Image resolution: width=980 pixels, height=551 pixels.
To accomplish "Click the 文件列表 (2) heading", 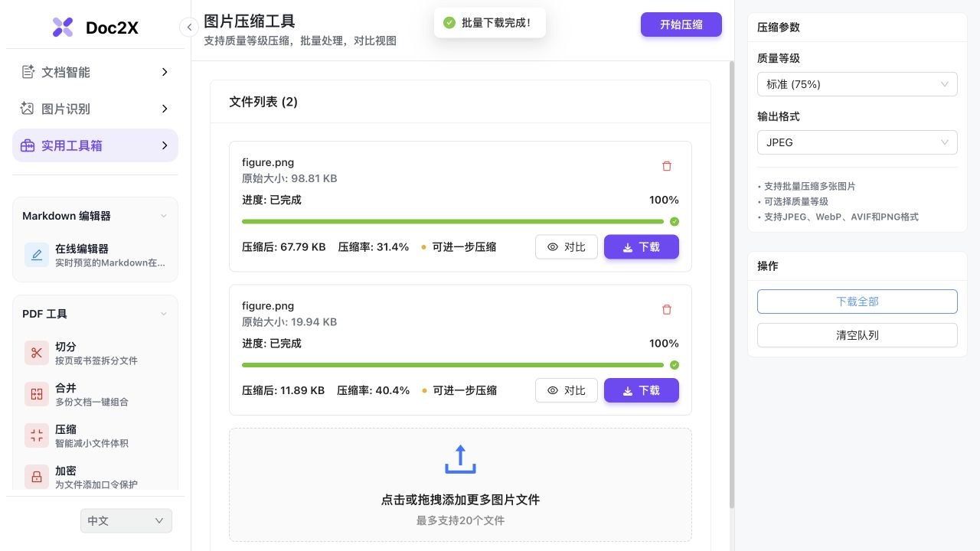I will (263, 102).
